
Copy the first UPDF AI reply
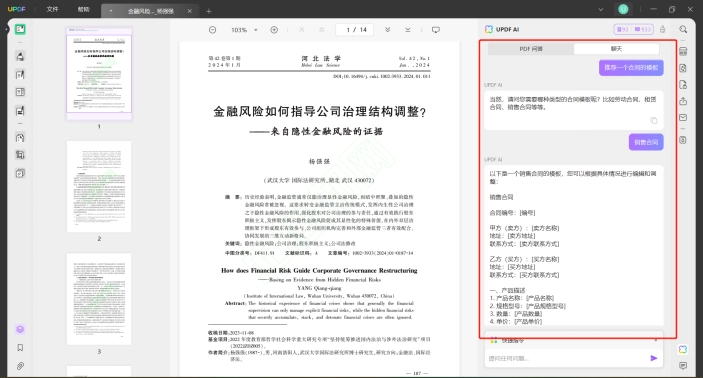tap(654, 121)
